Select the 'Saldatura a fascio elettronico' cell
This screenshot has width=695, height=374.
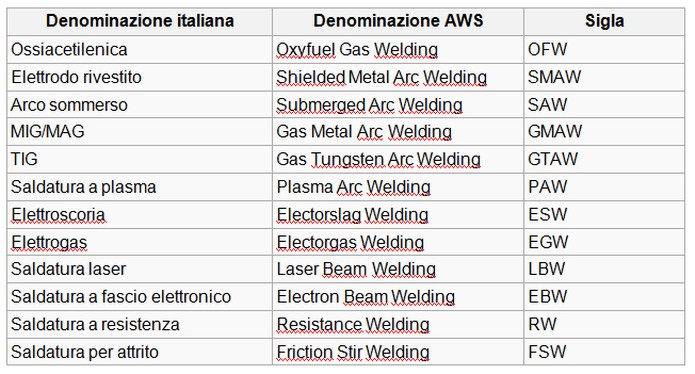coord(140,297)
